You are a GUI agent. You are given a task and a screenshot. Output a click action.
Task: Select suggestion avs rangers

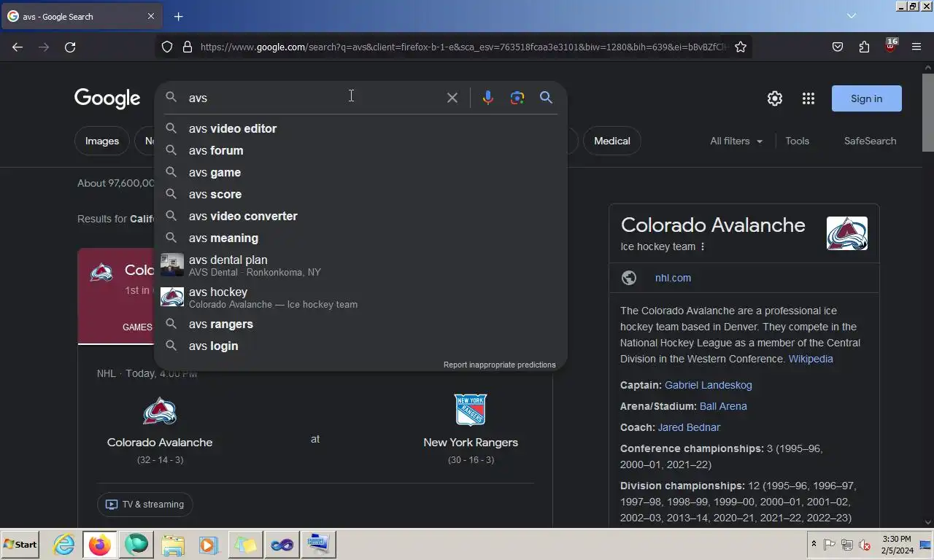(360, 324)
